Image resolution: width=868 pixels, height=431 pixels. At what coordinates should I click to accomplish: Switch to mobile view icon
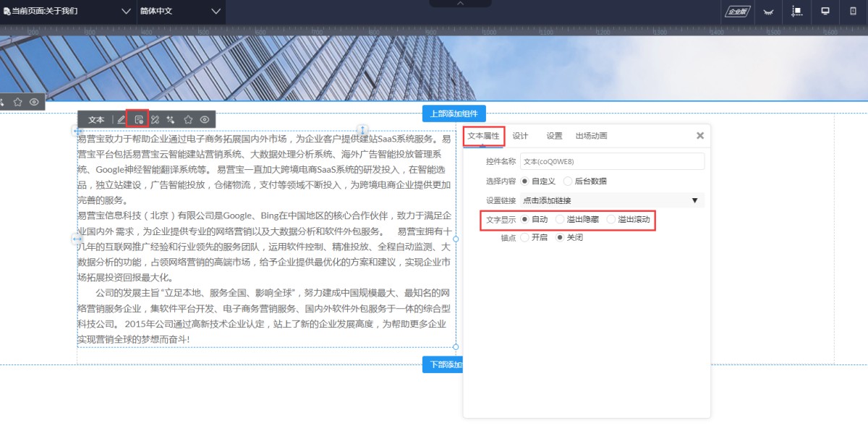[852, 12]
